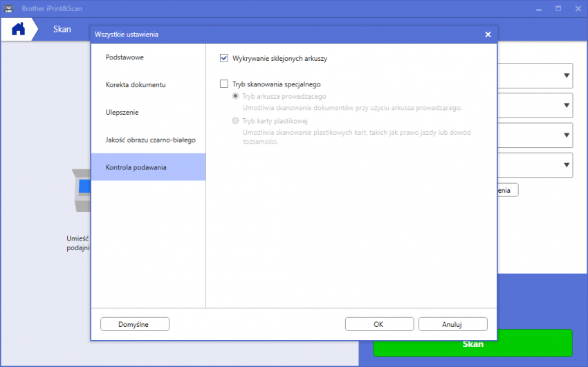Click the Brother iPrint&Scan title bar icon
588x367 pixels.
click(8, 8)
